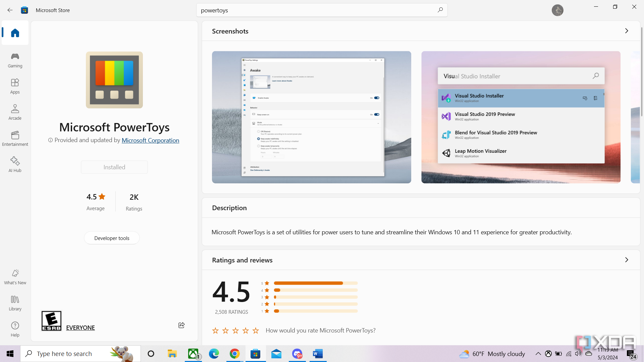Click the search magnifier icon
Viewport: 644px width, 362px height.
(x=440, y=10)
